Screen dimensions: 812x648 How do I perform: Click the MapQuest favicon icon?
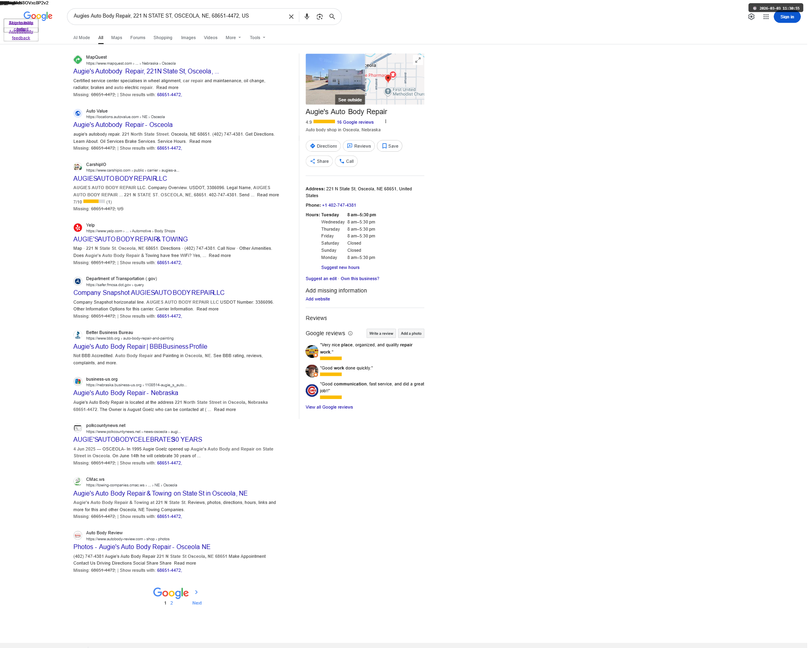tap(78, 60)
